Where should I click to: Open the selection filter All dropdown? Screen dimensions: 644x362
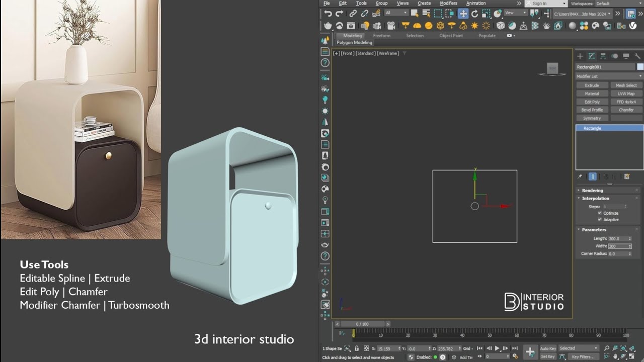[396, 13]
